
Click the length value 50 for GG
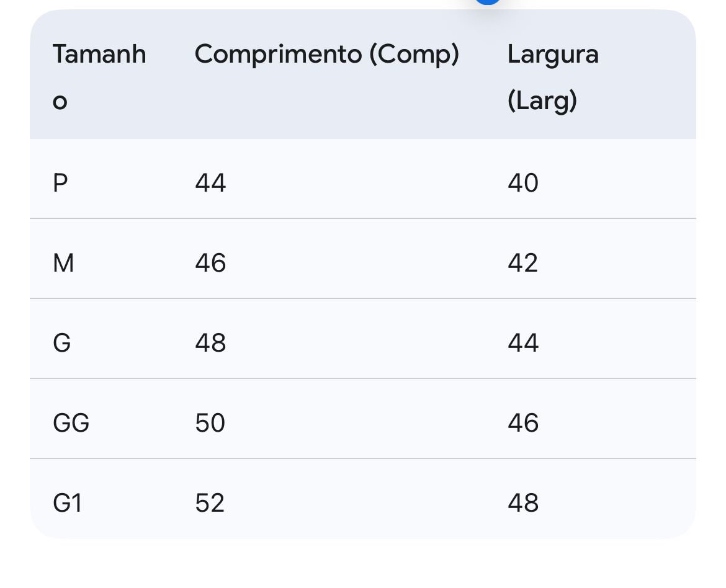point(210,423)
